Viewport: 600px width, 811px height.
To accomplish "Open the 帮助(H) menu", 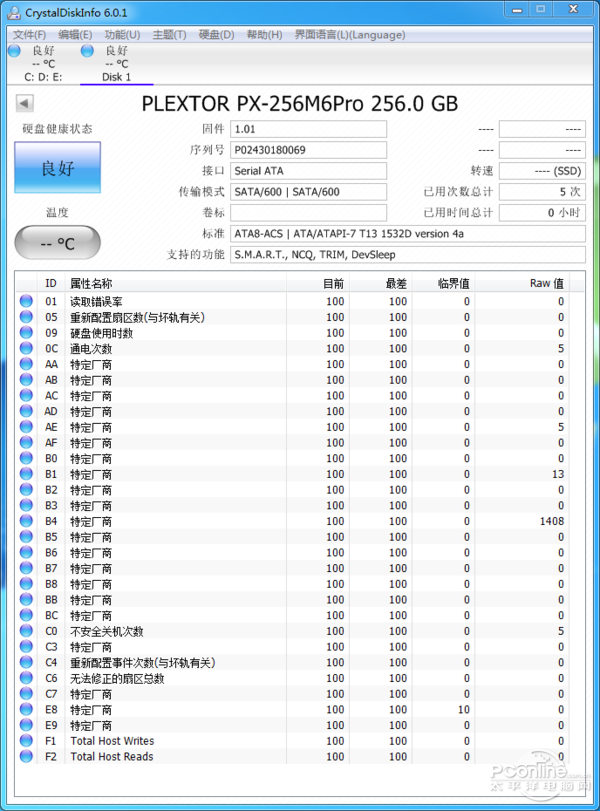I will coord(264,35).
